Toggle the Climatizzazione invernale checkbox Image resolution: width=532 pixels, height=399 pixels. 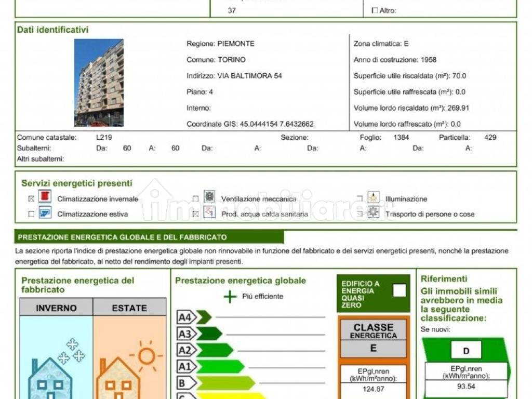[31, 199]
